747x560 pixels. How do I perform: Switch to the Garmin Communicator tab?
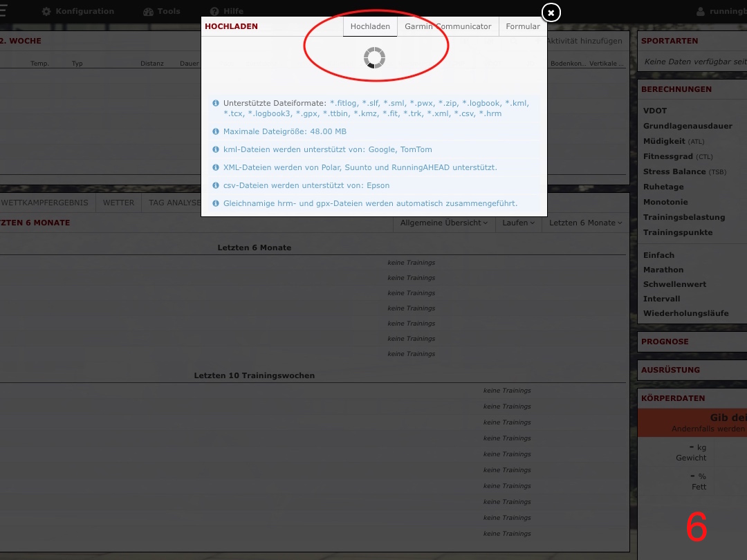click(448, 26)
